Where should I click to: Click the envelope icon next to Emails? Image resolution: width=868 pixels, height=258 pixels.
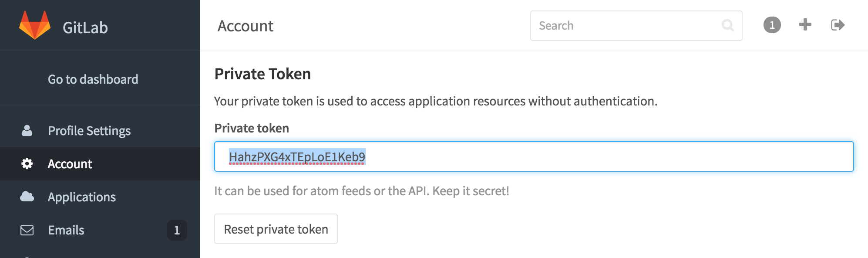[x=27, y=230]
